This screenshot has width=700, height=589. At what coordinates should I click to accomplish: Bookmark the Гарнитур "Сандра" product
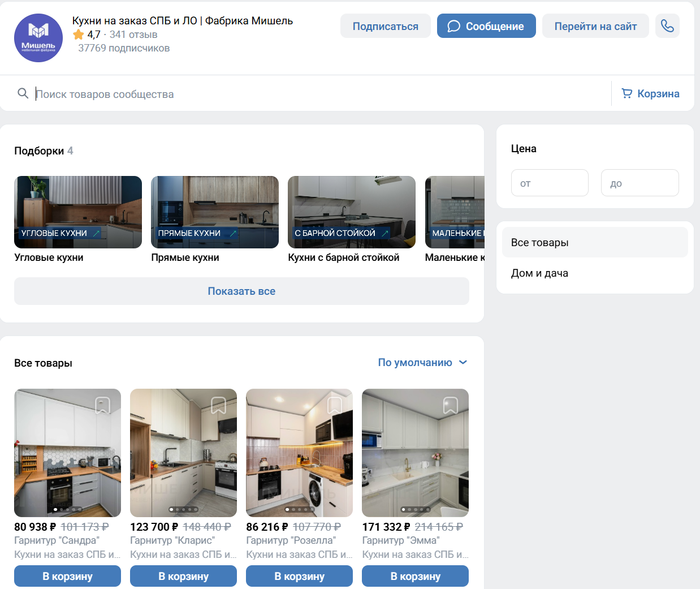coord(102,405)
